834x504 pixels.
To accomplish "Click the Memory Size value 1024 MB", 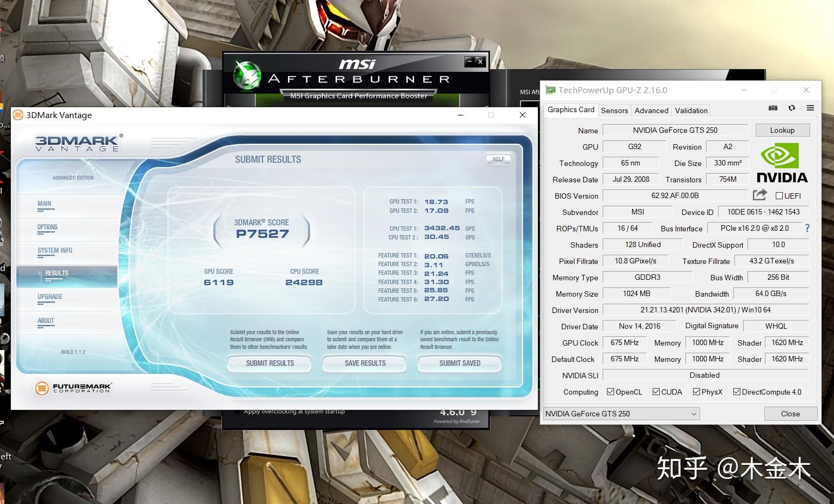I will pos(637,293).
